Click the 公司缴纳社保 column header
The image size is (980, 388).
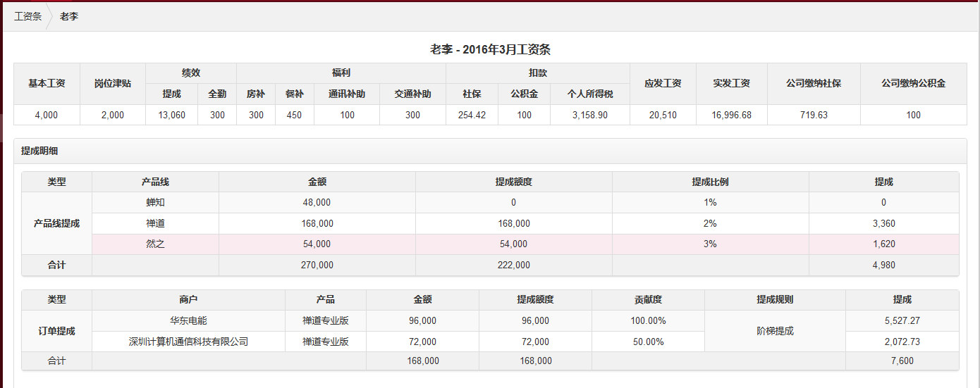point(814,83)
